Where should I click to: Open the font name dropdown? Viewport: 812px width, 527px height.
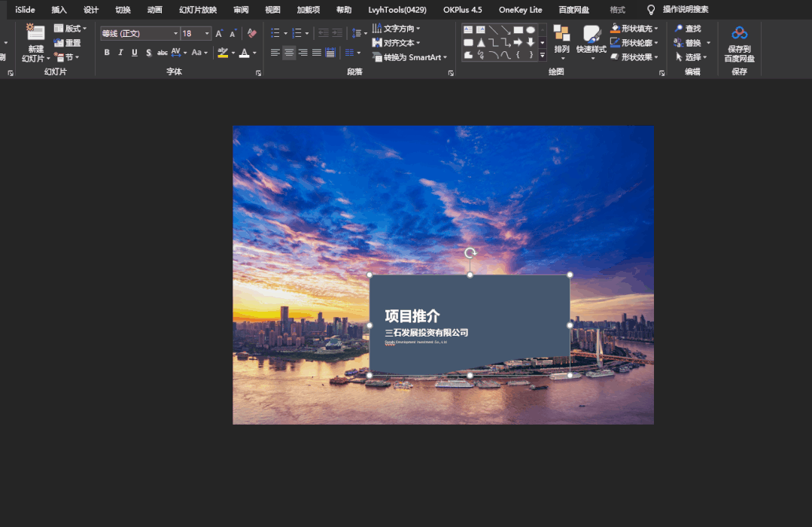[175, 34]
